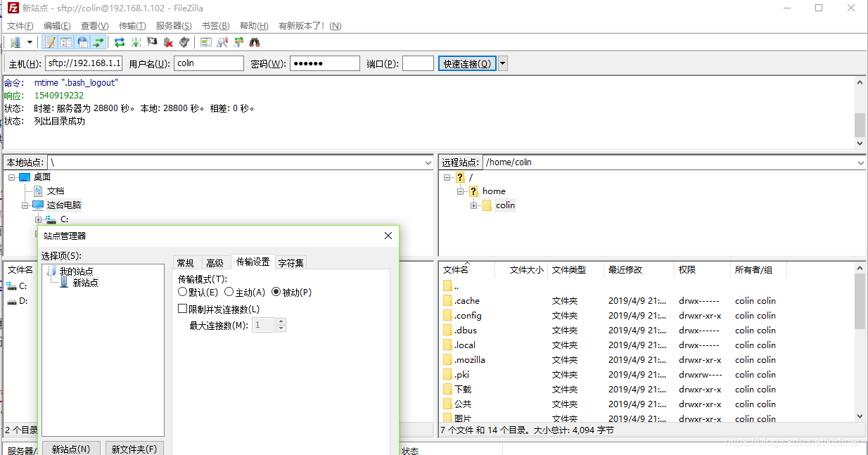Open 服务器(S) menu
The image size is (868, 455).
(x=174, y=26)
